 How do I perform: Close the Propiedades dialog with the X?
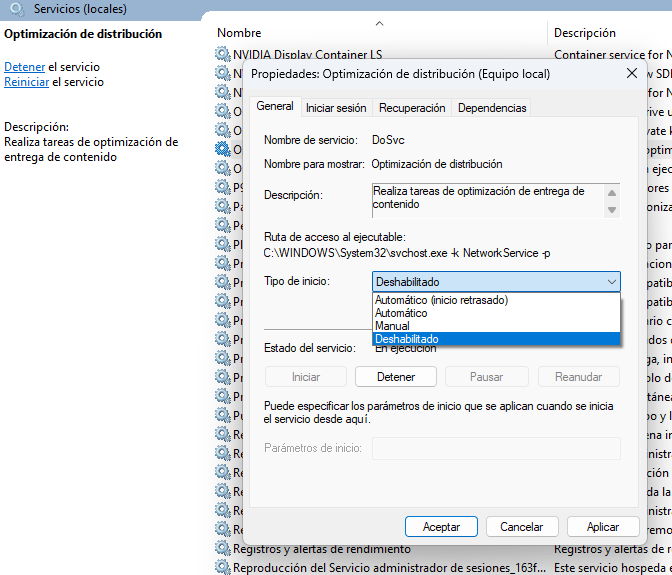(632, 73)
